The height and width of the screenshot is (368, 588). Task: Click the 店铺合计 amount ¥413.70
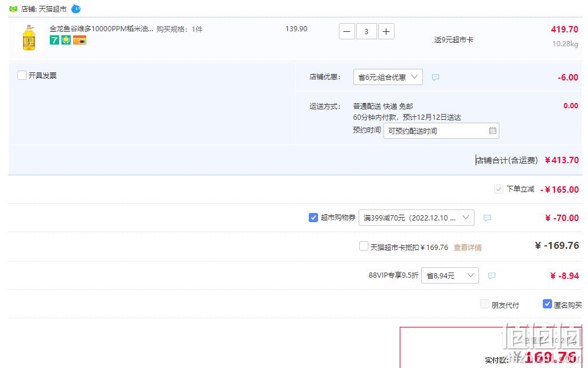(562, 160)
